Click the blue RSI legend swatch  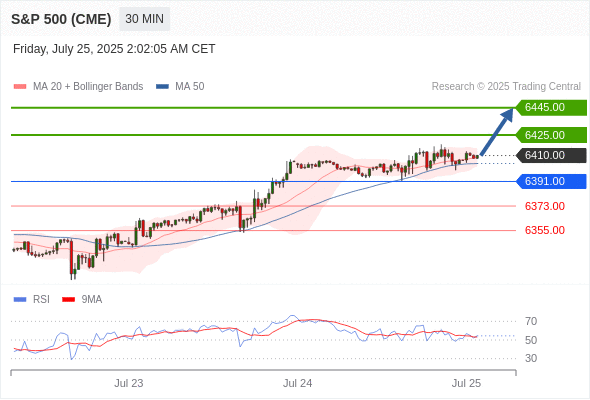pos(20,300)
